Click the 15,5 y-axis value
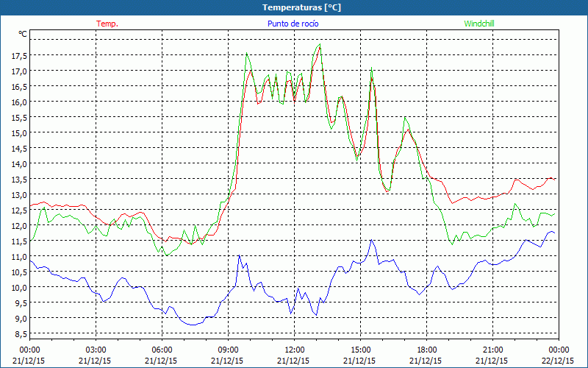Screen dimensions: 588x368 (19, 118)
